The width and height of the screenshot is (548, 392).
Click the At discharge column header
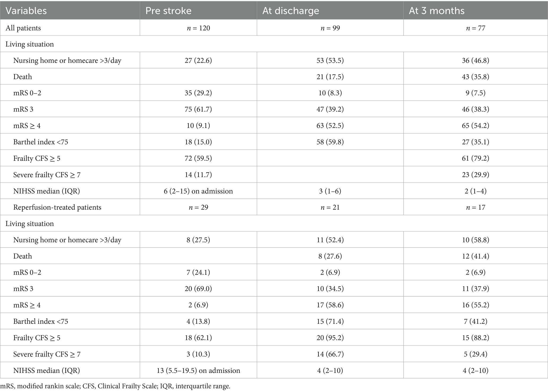[x=291, y=11]
